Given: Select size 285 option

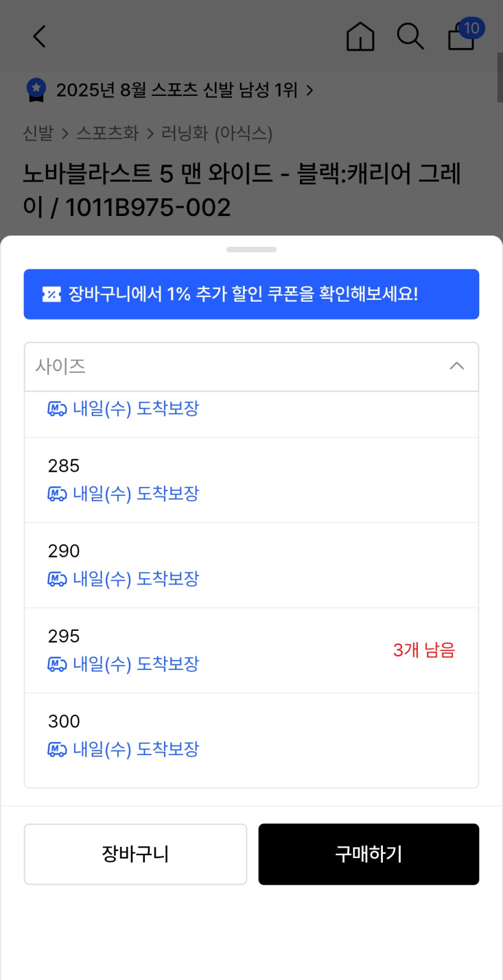Looking at the screenshot, I should pyautogui.click(x=251, y=480).
